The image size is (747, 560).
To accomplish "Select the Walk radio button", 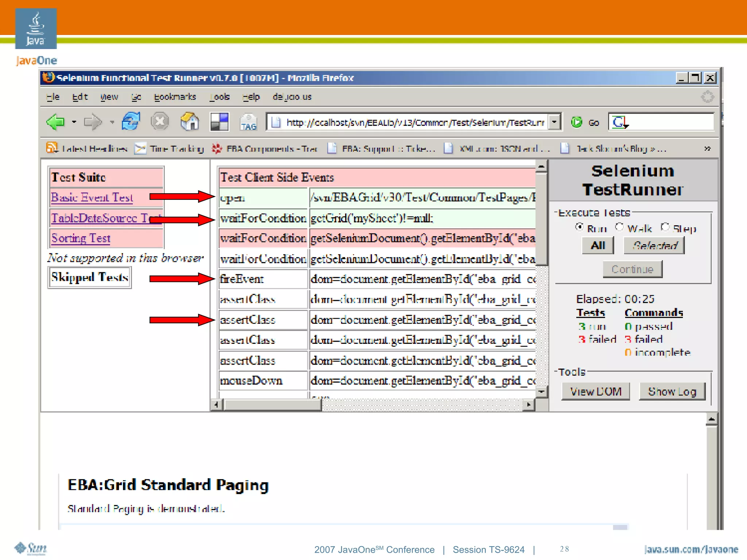I will (619, 227).
